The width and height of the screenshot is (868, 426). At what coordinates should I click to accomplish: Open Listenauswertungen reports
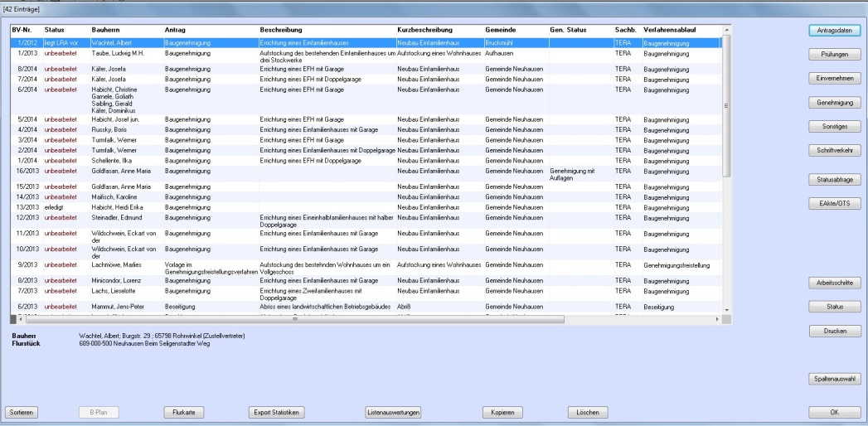pyautogui.click(x=395, y=412)
